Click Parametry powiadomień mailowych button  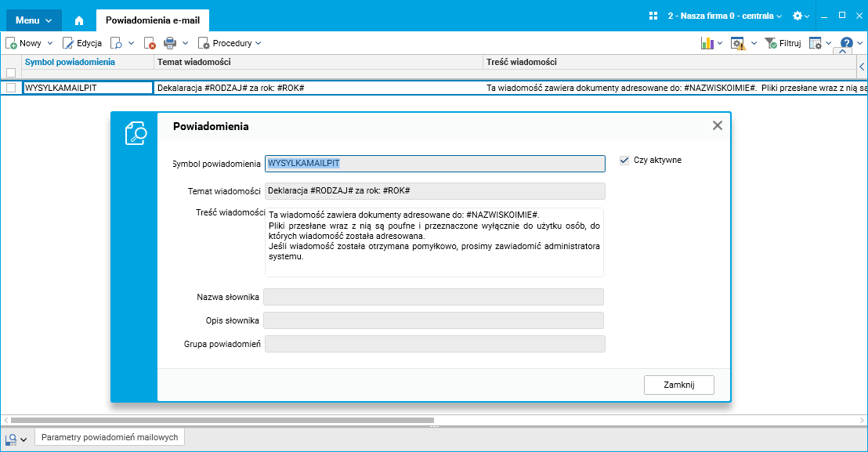point(110,437)
